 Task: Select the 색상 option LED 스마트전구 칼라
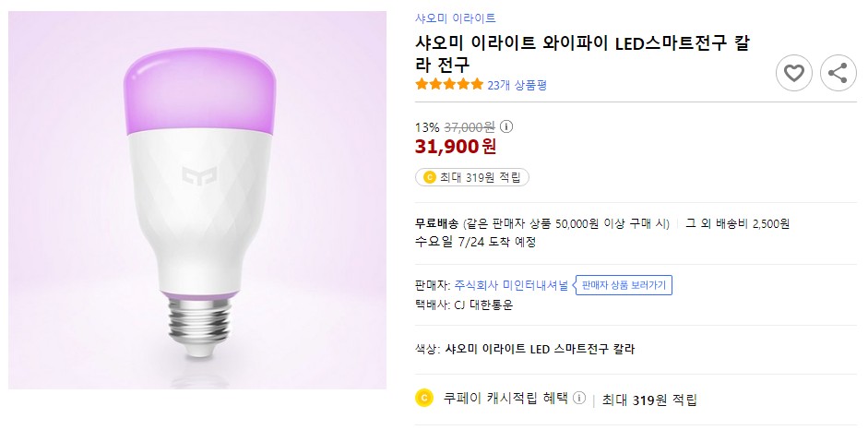[x=540, y=349]
